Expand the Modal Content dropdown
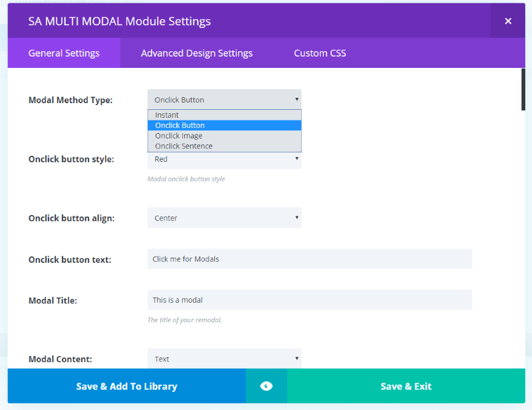Viewport: 532px width, 410px height. click(x=224, y=358)
